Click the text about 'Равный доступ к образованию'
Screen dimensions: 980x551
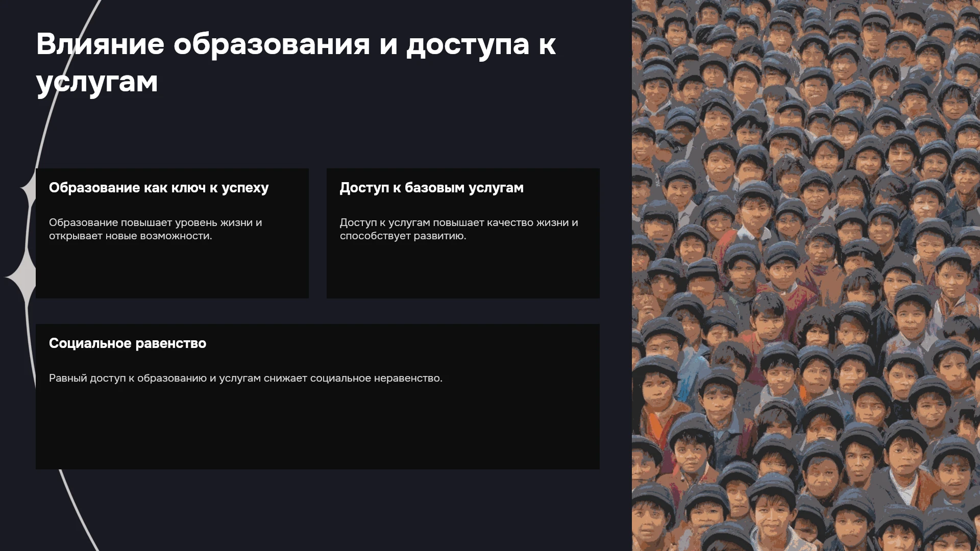tap(246, 378)
